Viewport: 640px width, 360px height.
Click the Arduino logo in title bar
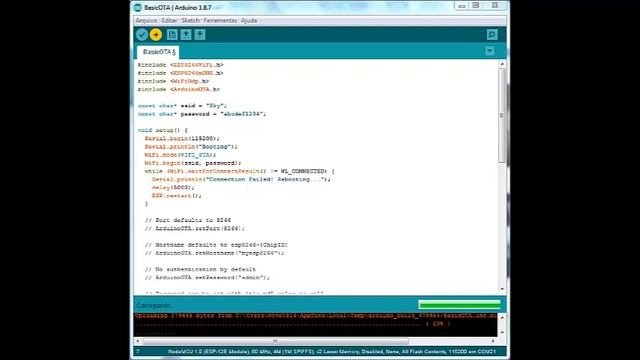click(x=138, y=7)
